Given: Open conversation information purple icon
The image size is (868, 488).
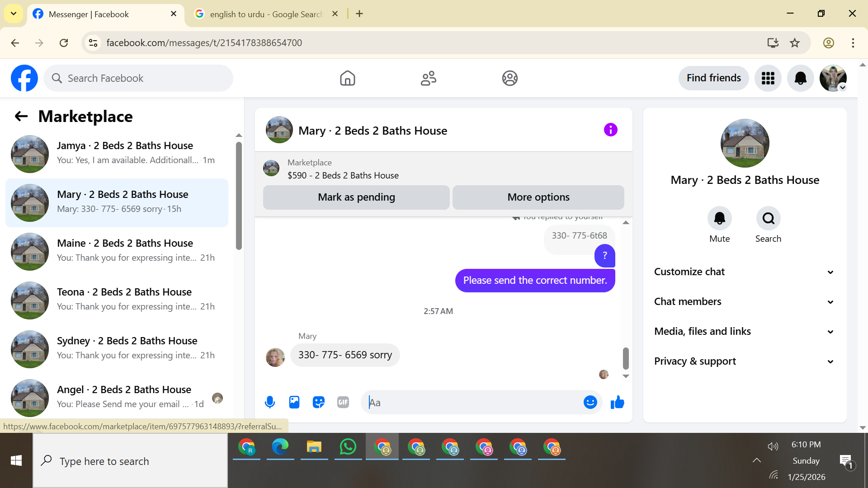Looking at the screenshot, I should (610, 130).
